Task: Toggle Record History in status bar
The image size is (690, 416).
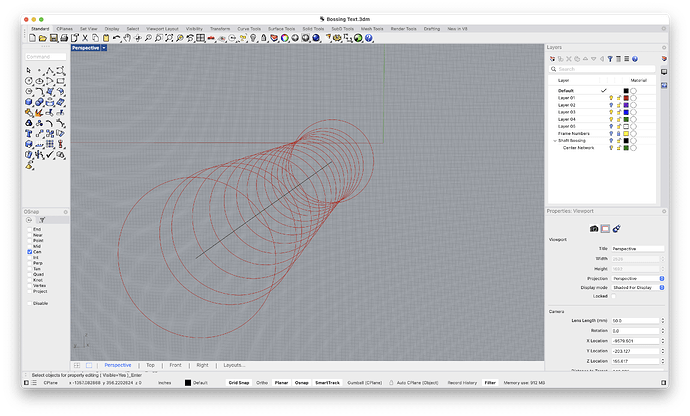Action: click(462, 383)
